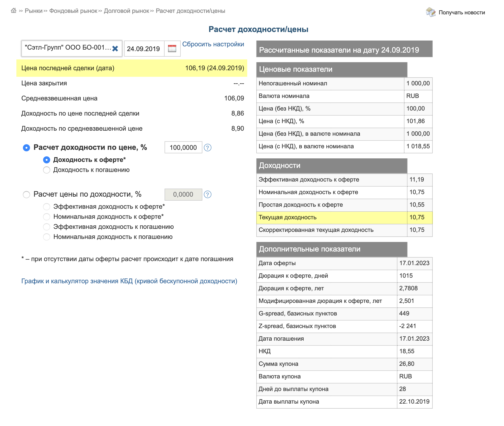Choose 'Эффективная доходность к оферте' option

[47, 207]
